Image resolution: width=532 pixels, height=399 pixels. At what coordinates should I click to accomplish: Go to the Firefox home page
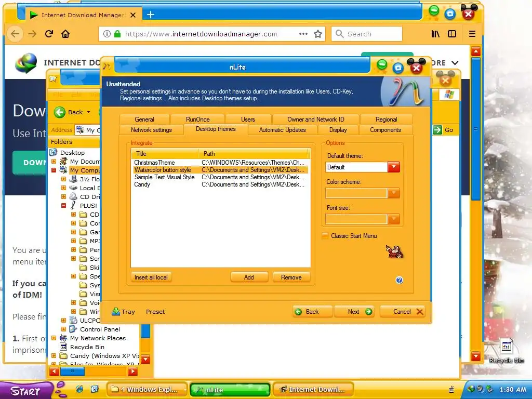coord(65,34)
